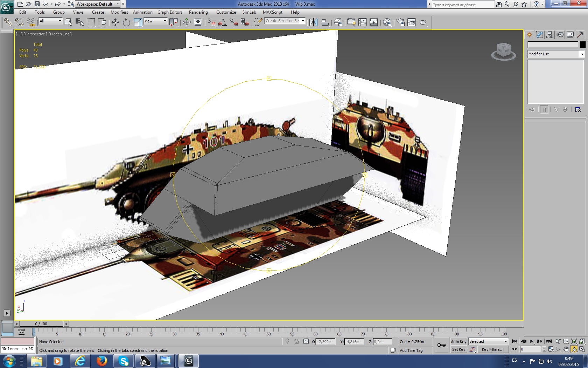Click the time slider 0 / 100 handle
This screenshot has width=588, height=368.
(x=41, y=324)
